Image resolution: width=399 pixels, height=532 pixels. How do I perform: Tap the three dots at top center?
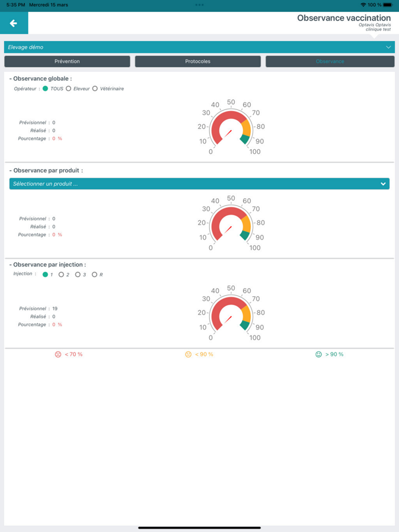coord(199,5)
